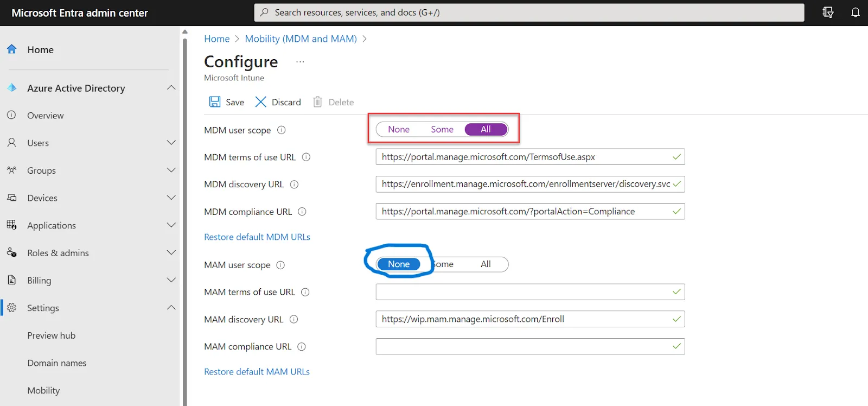Expand the Applications chevron
Screen dimensions: 868x406
[171, 225]
